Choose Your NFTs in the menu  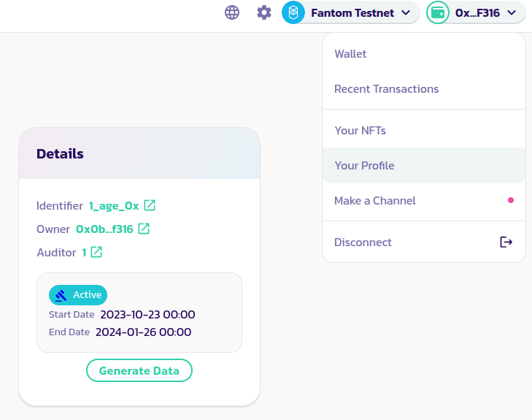coord(360,131)
